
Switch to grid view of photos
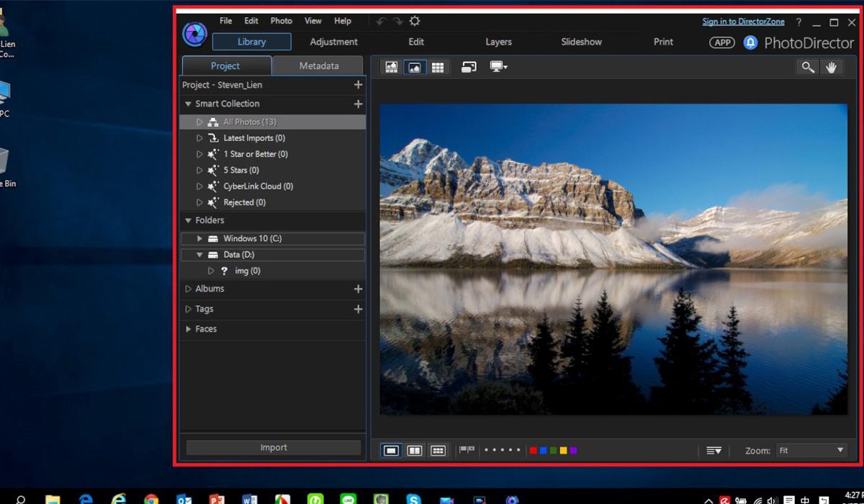click(x=438, y=68)
